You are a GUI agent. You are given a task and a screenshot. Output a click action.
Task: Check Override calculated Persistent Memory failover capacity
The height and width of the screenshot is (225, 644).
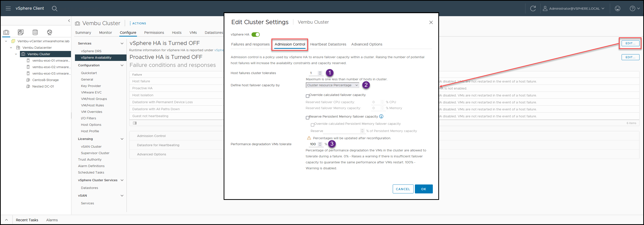tap(313, 125)
